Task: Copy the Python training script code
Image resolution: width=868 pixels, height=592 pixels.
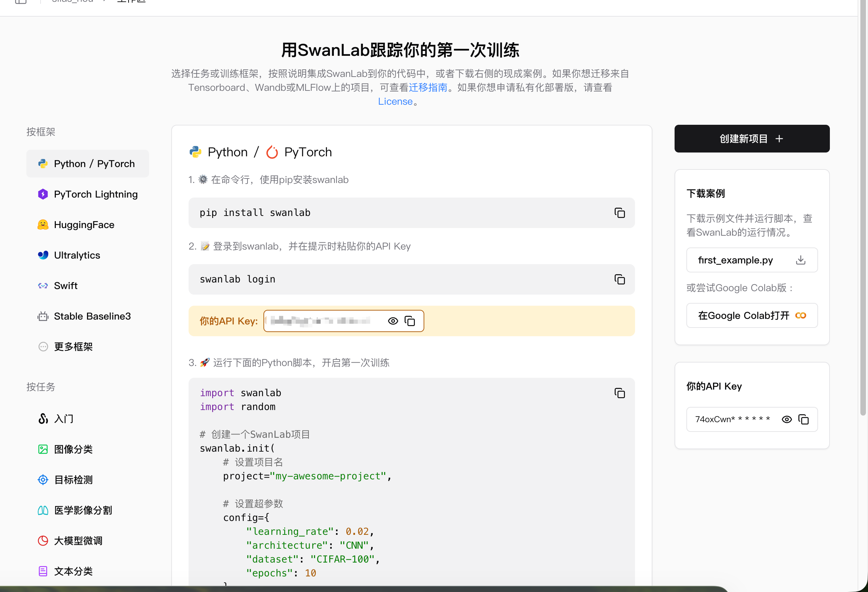Action: (x=619, y=393)
